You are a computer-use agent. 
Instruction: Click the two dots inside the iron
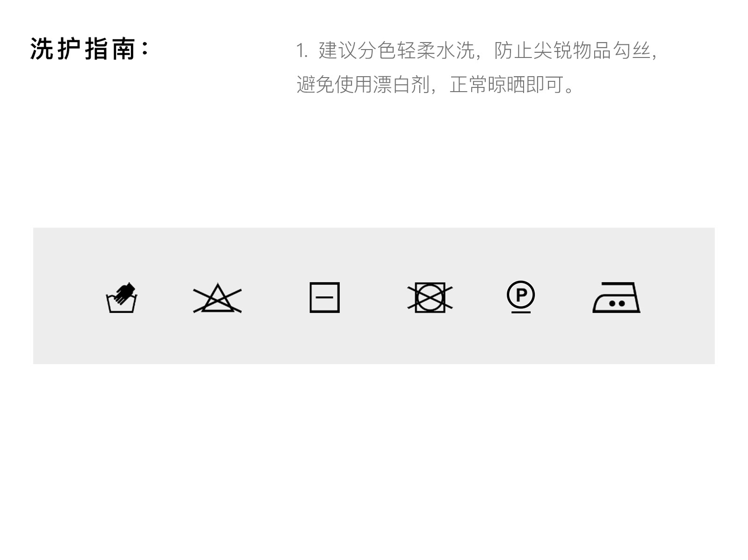pyautogui.click(x=617, y=303)
